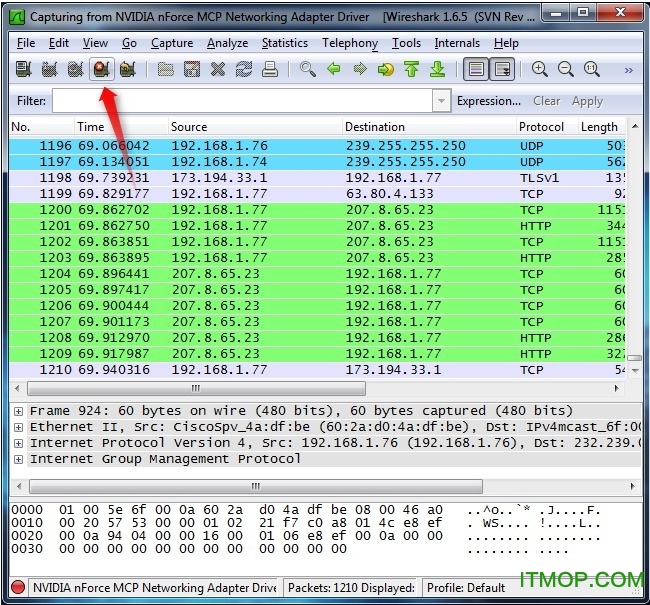Open the interface list toolbar icon
This screenshot has height=605, width=650.
coord(22,70)
